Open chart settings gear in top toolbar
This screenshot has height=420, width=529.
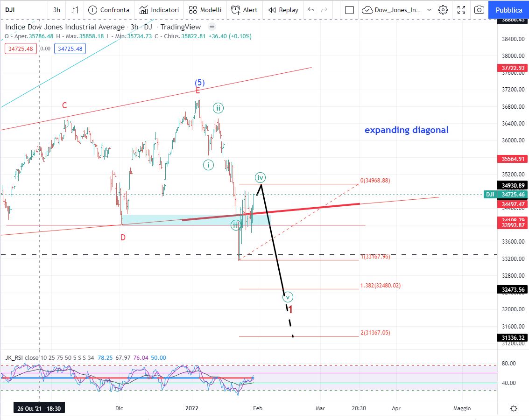pyautogui.click(x=443, y=10)
